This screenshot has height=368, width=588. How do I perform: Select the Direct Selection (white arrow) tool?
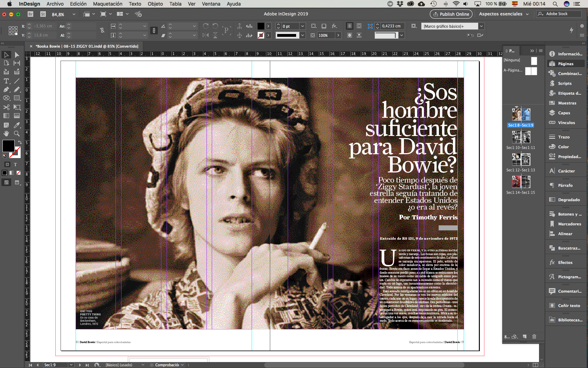click(17, 55)
